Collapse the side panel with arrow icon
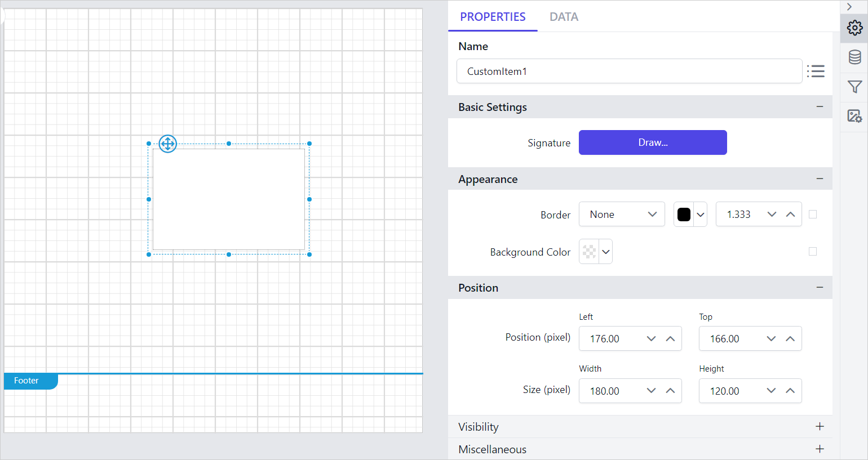868x460 pixels. coord(849,7)
